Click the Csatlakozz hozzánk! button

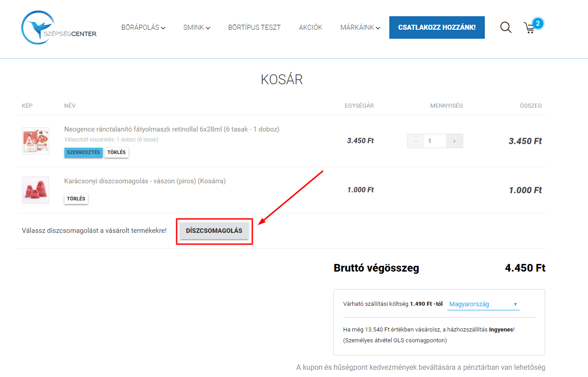pos(437,27)
